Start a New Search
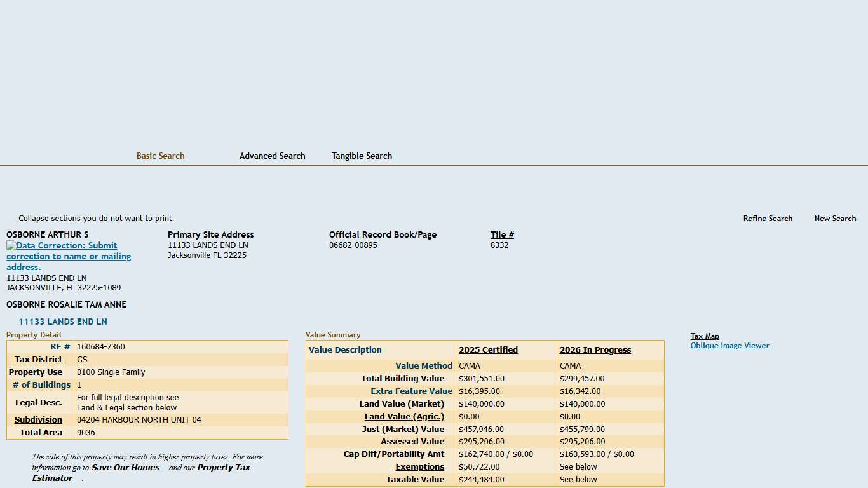 [x=835, y=218]
